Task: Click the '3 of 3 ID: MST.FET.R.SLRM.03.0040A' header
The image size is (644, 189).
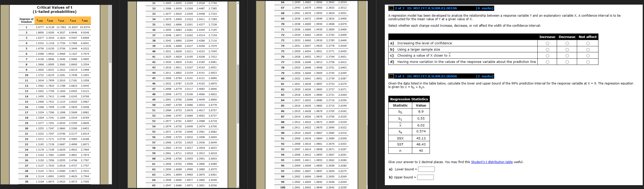Action: pyautogui.click(x=426, y=76)
